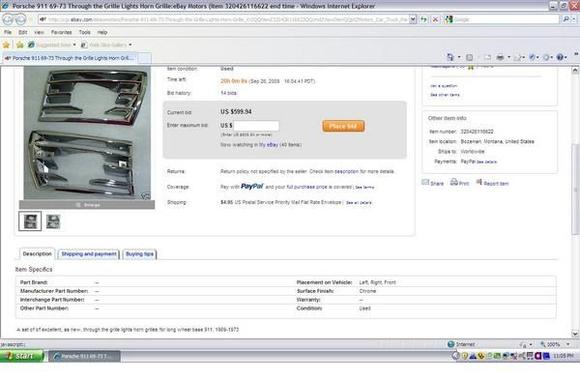
Task: Go back with the browser Back arrow
Action: pyautogui.click(x=9, y=19)
